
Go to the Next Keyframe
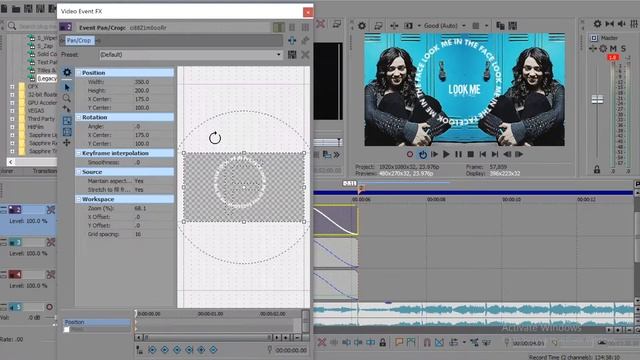pos(177,350)
